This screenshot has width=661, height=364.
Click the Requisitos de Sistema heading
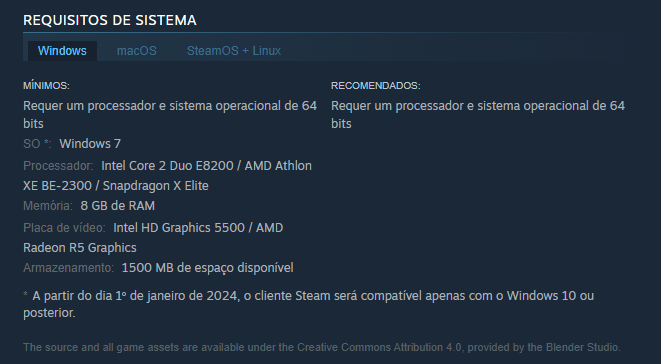(110, 20)
